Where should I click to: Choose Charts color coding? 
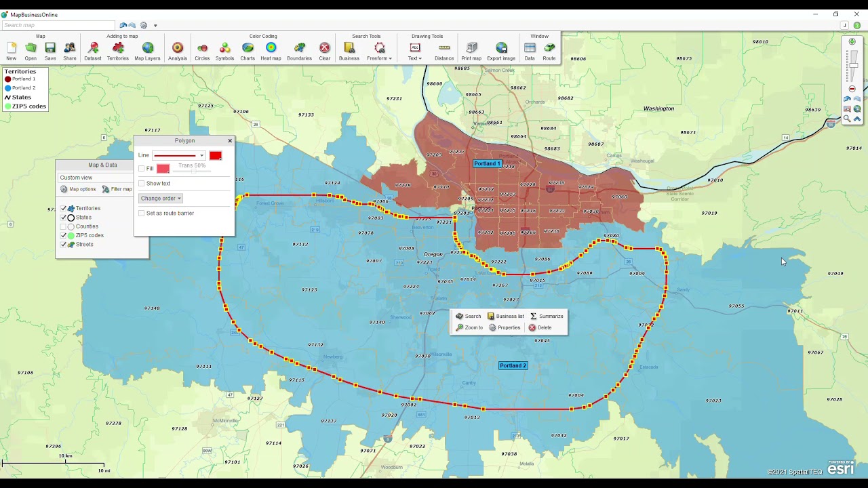tap(248, 51)
